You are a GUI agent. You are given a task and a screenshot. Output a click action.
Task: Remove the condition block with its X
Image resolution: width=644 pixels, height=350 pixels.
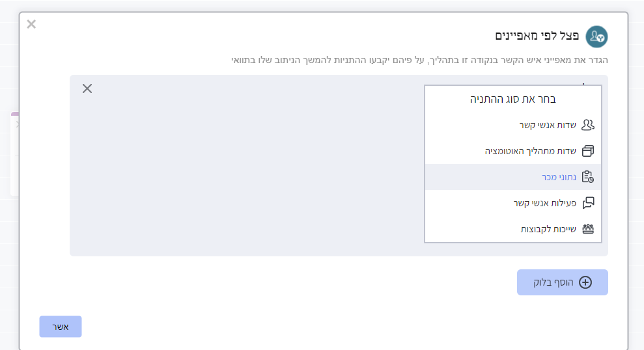[87, 88]
